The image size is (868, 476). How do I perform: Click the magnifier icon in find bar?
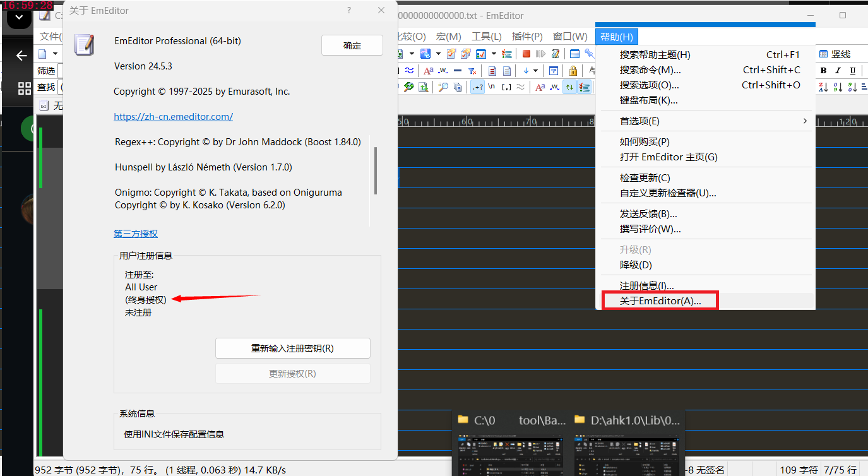pos(443,87)
